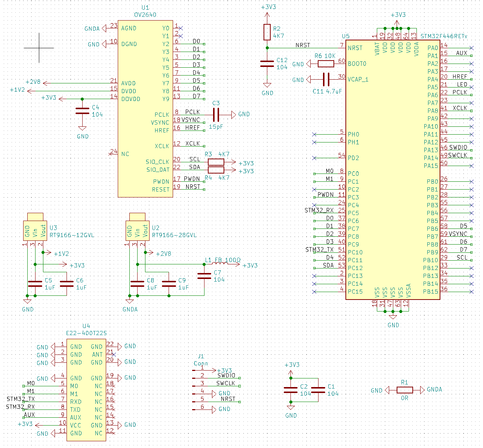The height and width of the screenshot is (448, 483).
Task: Click capacitor C4 under DOVDD
Action: tap(82, 111)
